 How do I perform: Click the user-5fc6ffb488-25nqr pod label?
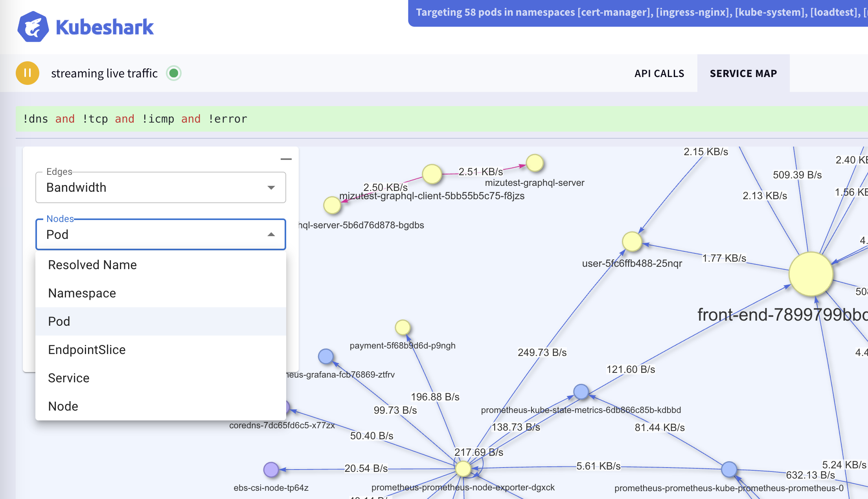(x=632, y=263)
